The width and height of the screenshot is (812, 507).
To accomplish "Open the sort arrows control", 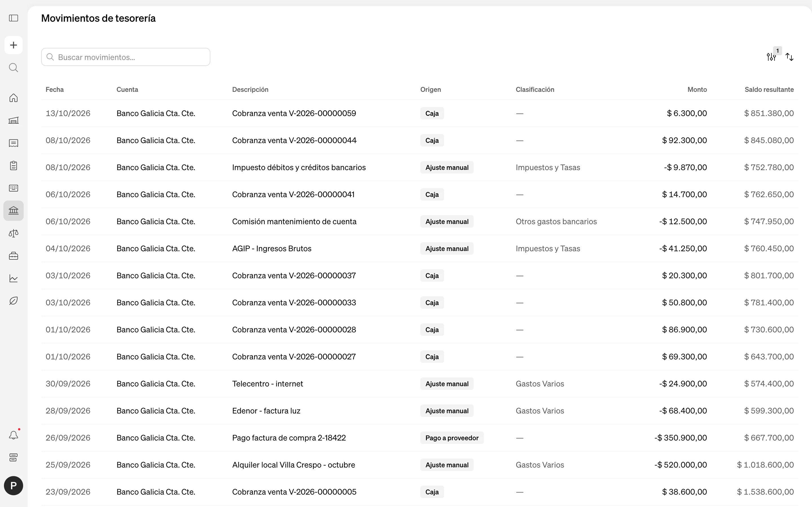I will 789,57.
